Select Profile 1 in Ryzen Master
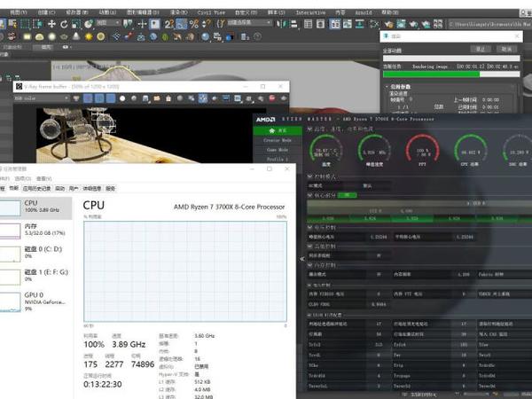532x399 pixels. (x=278, y=159)
